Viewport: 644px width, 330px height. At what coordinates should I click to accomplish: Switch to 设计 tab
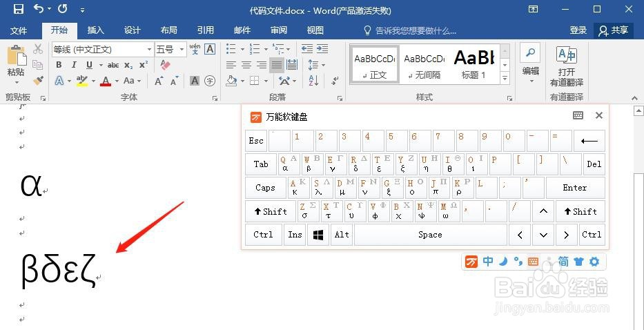[133, 30]
